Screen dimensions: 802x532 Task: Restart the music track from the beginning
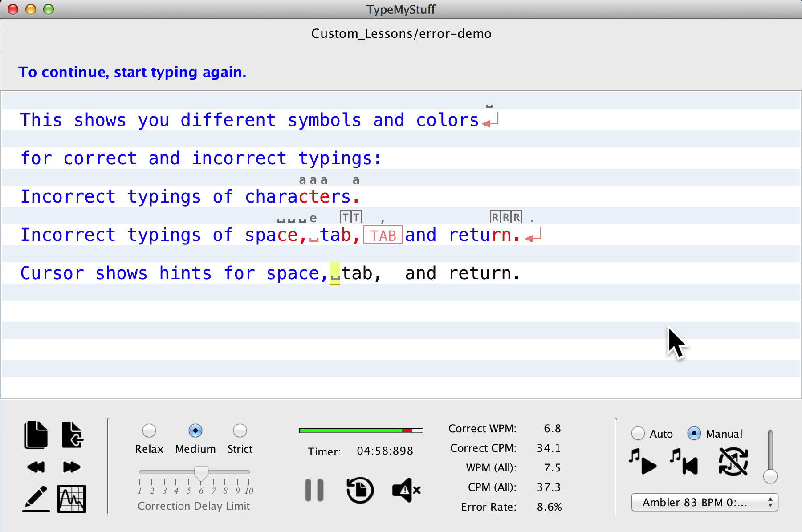point(684,462)
